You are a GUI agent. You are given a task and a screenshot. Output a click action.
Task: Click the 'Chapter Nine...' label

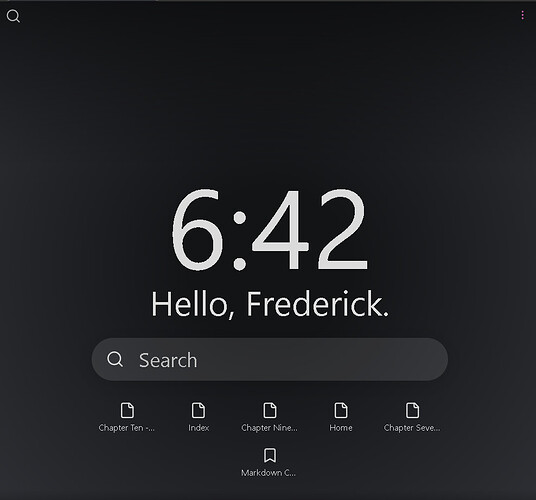point(269,428)
